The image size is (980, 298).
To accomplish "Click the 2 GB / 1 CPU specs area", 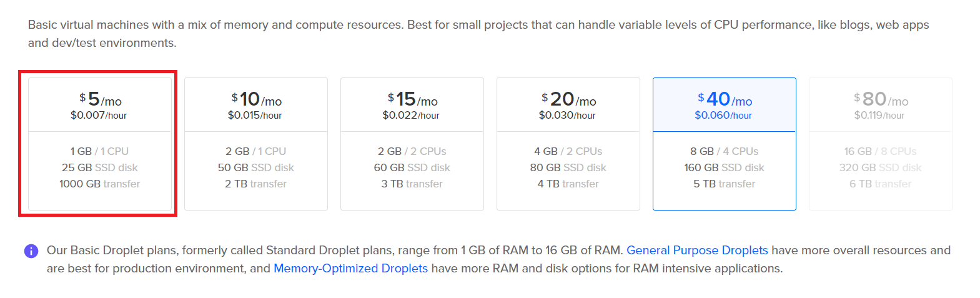I will coord(255,151).
